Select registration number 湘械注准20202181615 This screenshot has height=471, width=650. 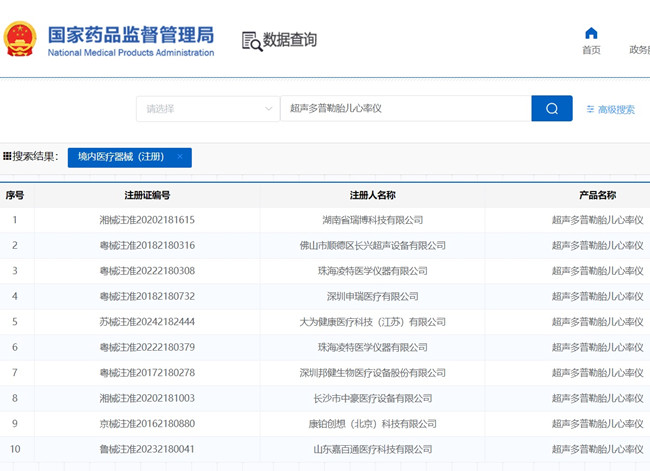coord(147,220)
